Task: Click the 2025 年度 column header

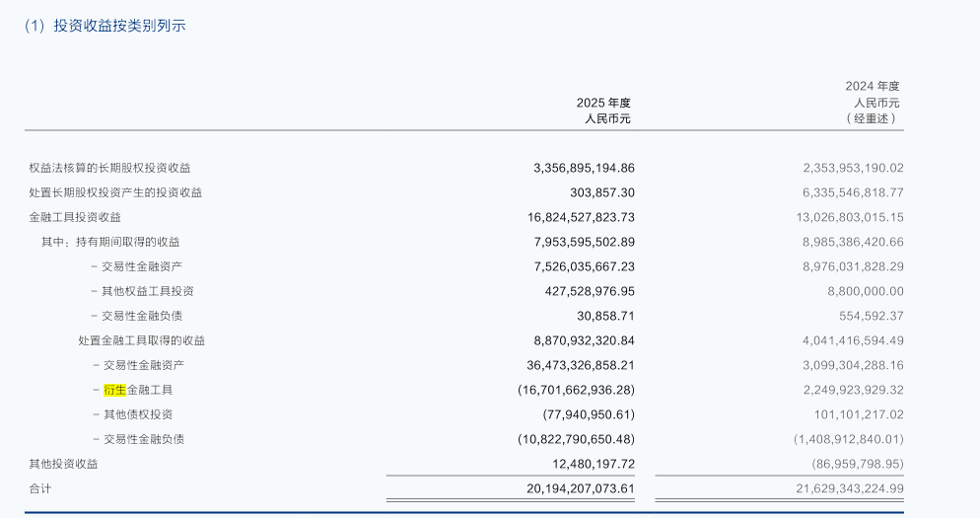Action: (602, 103)
